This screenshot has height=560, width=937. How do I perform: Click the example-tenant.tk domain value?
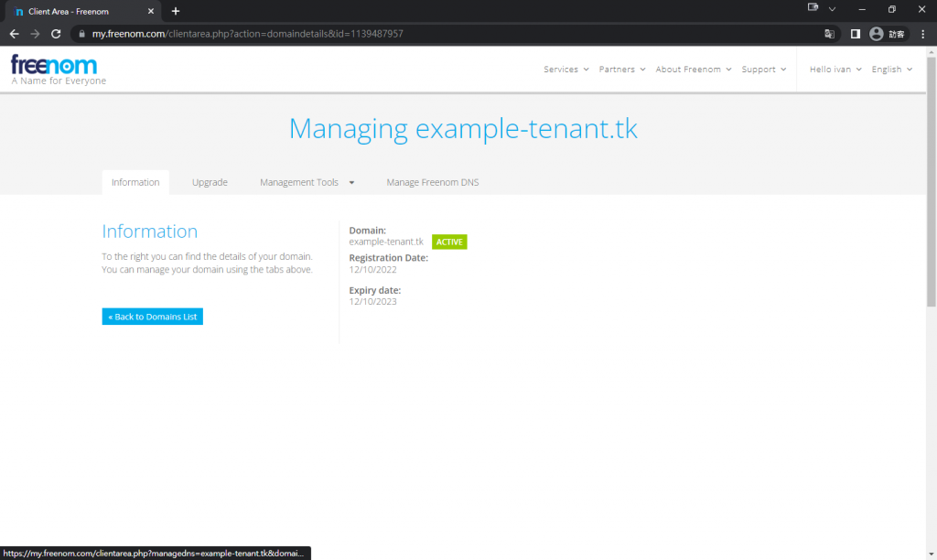(386, 242)
